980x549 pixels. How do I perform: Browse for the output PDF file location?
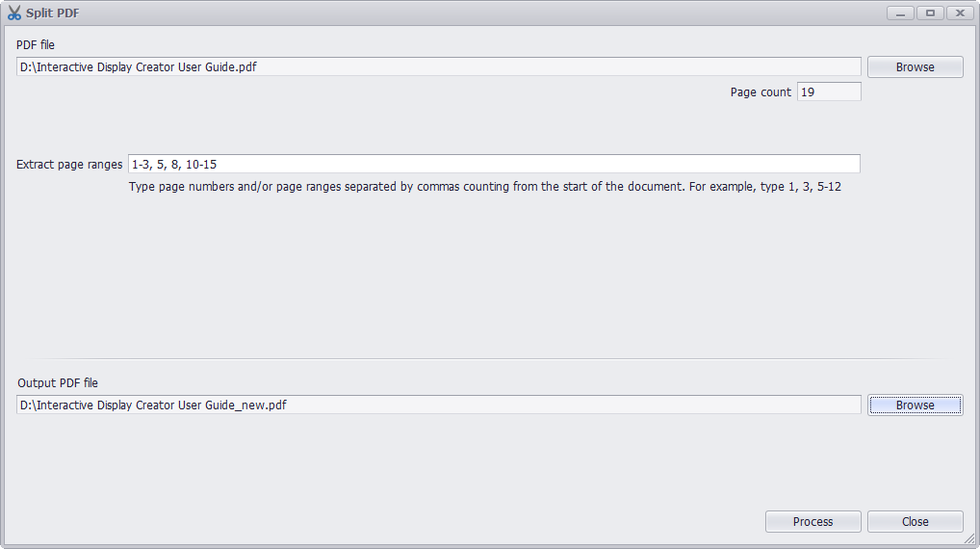pos(915,405)
